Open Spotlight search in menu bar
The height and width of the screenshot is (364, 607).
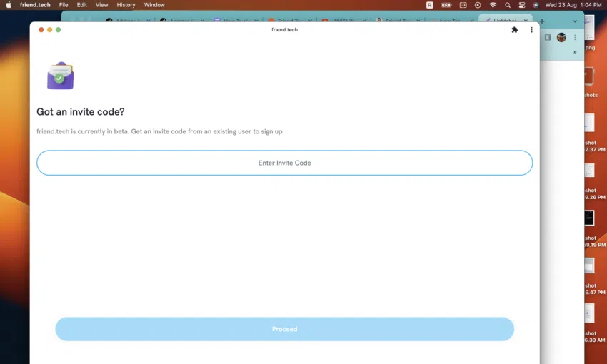(x=508, y=5)
